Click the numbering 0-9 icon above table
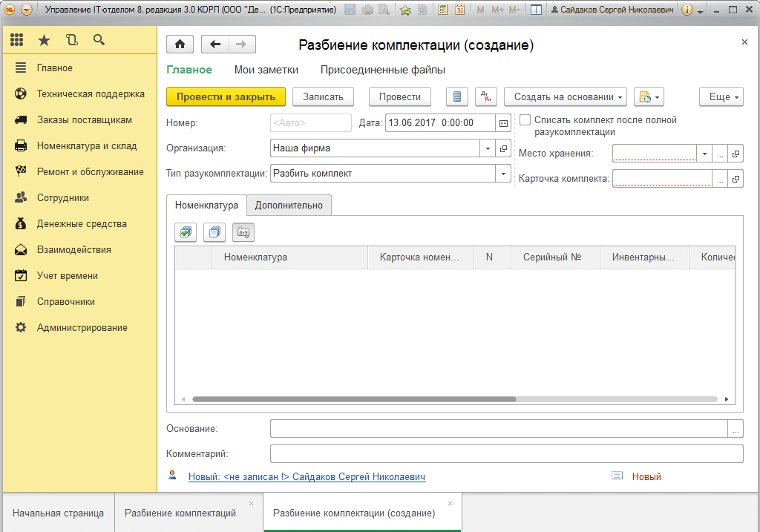Viewport: 760px width, 532px height. tap(243, 232)
